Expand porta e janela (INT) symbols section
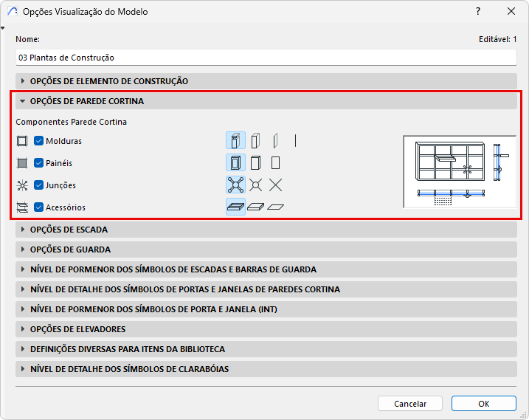The height and width of the screenshot is (420, 529). pyautogui.click(x=266, y=309)
